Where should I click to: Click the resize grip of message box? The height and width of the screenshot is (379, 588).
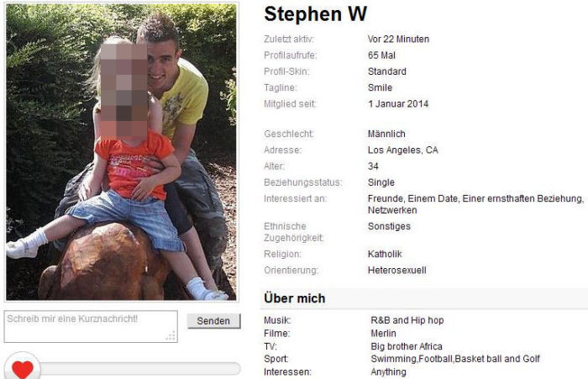(x=171, y=336)
